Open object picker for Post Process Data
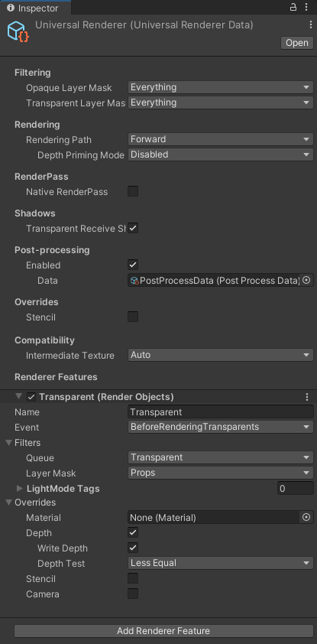The width and height of the screenshot is (317, 644). tap(306, 281)
